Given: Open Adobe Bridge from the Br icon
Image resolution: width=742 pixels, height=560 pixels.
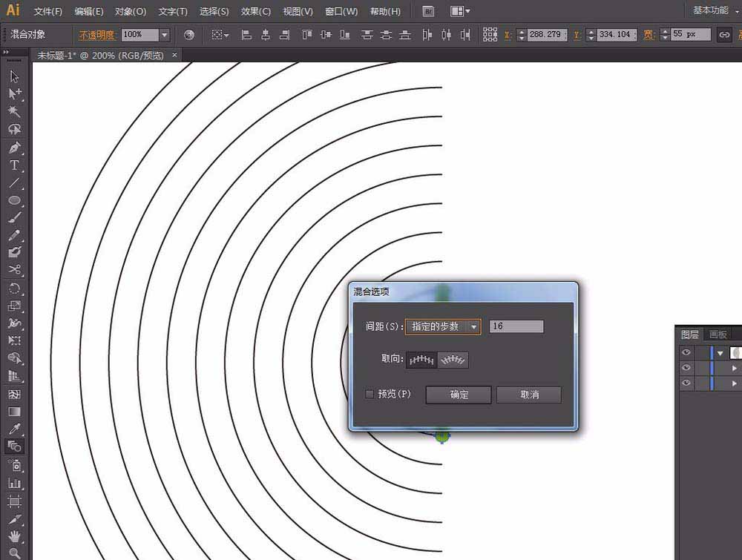Looking at the screenshot, I should 428,11.
